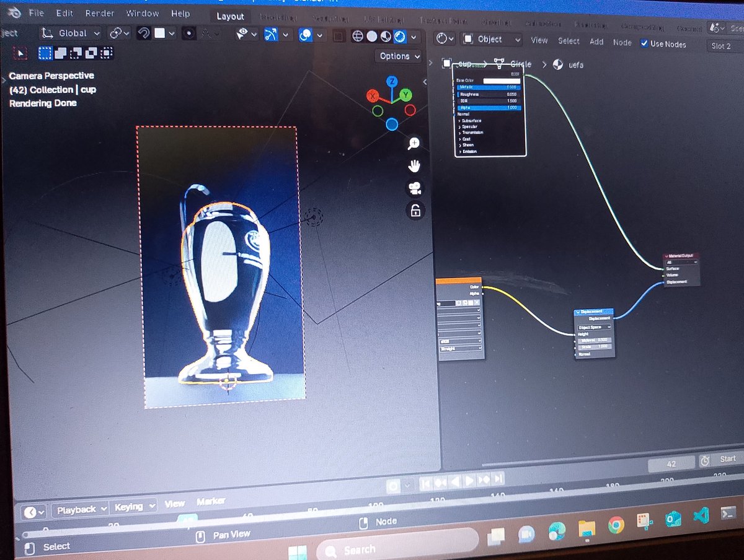Open the Blender logo menu

point(13,13)
